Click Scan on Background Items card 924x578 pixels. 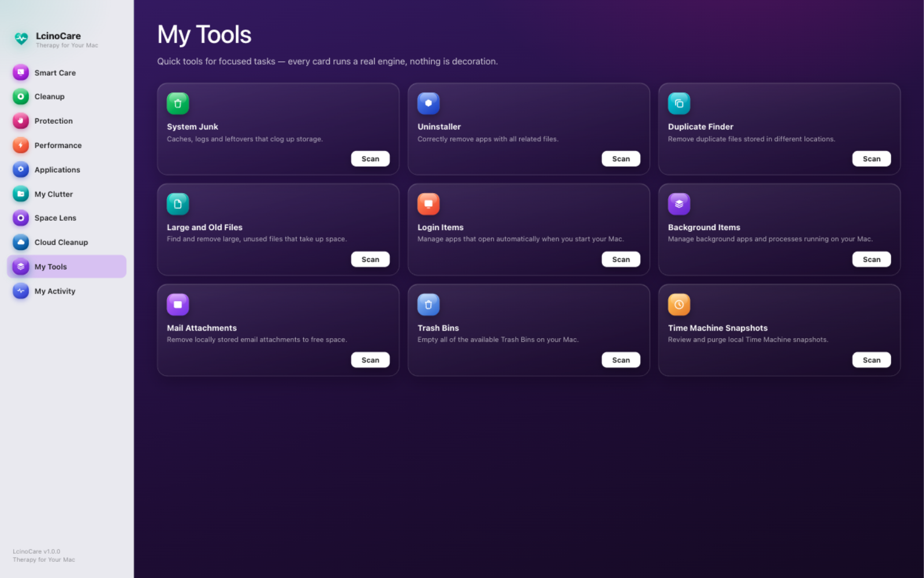pyautogui.click(x=871, y=260)
